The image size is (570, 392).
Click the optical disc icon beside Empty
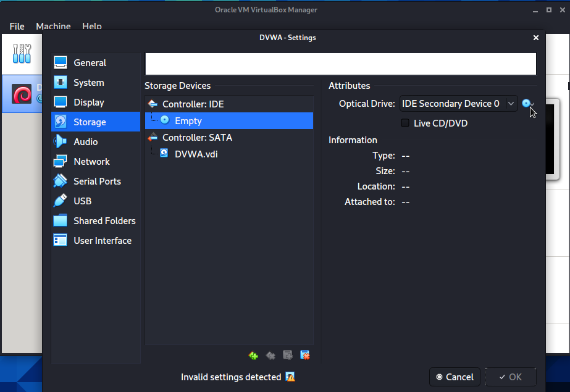coord(165,120)
